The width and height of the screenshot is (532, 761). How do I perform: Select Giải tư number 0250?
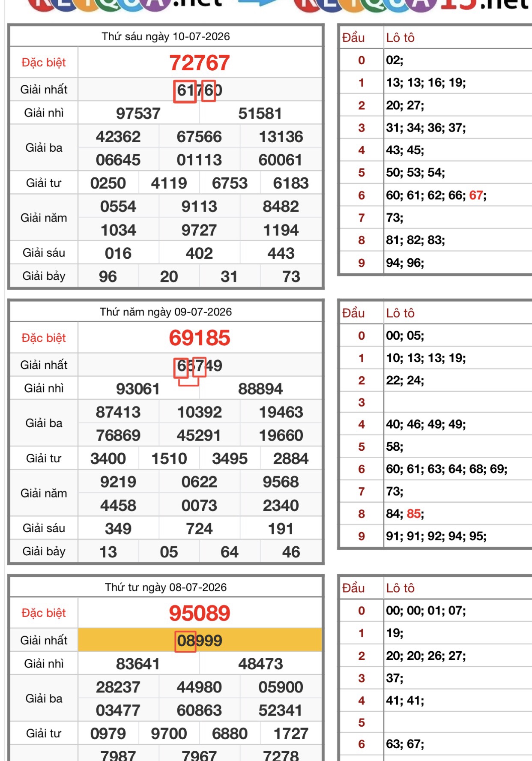[x=108, y=183]
